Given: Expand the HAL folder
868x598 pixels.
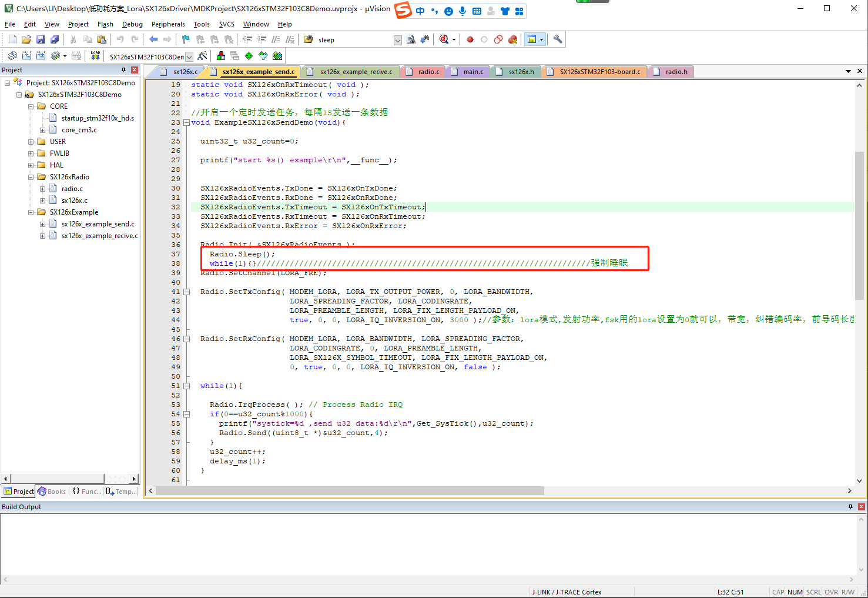Looking at the screenshot, I should [31, 165].
